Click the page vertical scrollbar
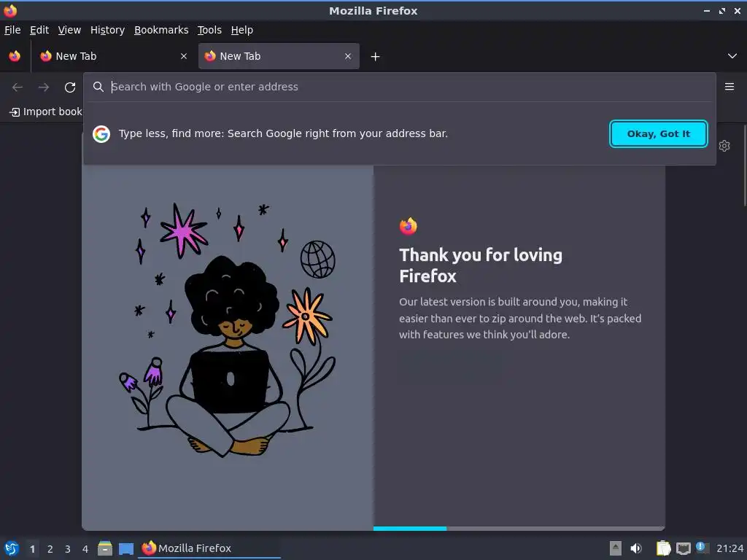 745,166
